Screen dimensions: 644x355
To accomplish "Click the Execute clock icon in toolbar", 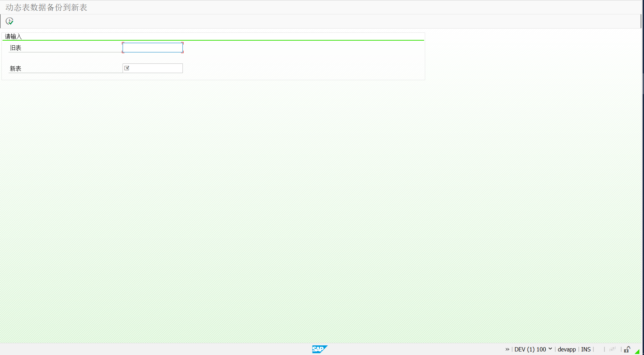I will (10, 21).
